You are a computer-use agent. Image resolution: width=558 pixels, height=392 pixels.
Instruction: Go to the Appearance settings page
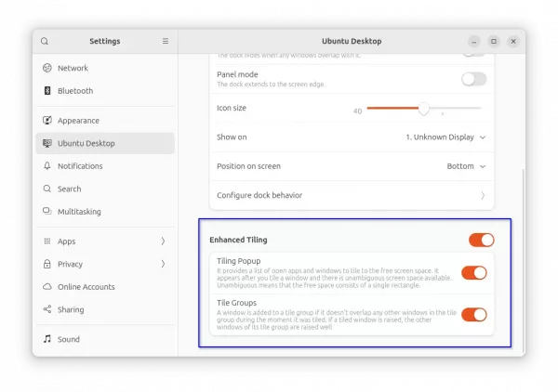[105, 121]
